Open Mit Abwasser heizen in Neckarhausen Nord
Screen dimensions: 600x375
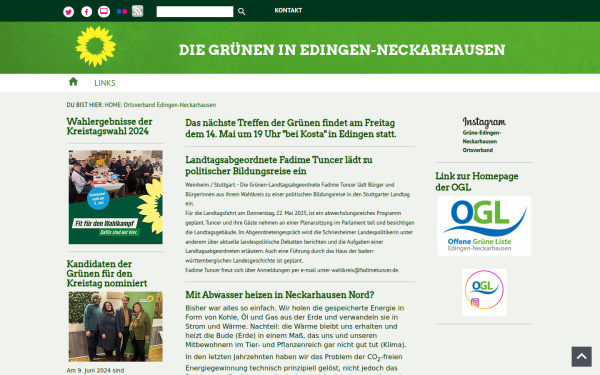click(280, 295)
